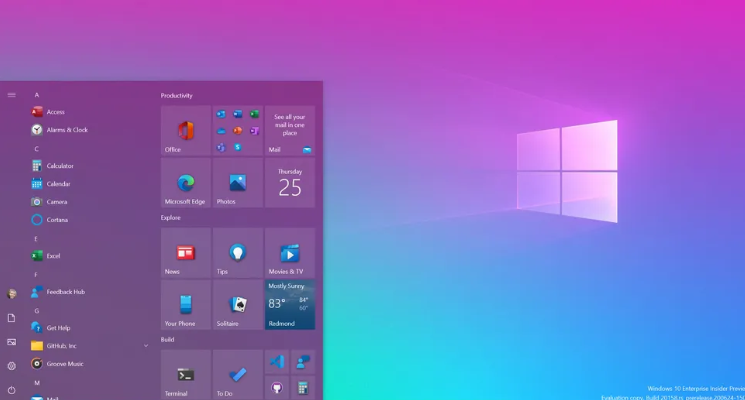The height and width of the screenshot is (400, 745).
Task: Launch Outlook from the Office apps folder tile
Action: (x=221, y=114)
